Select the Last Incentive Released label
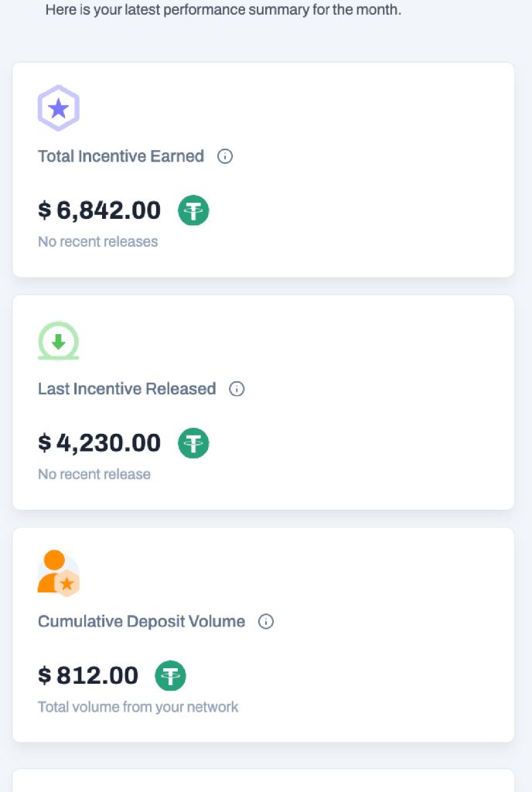This screenshot has height=792, width=532. pos(127,388)
